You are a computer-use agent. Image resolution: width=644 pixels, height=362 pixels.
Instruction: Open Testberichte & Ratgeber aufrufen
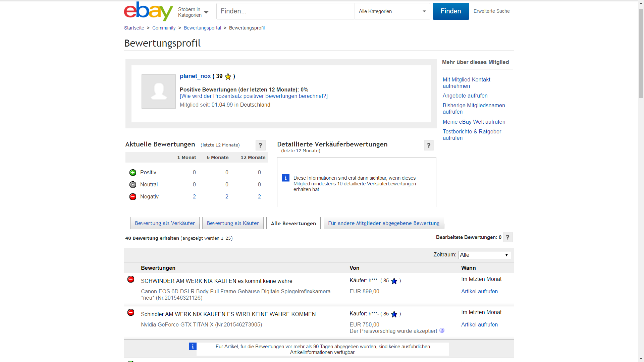click(x=472, y=135)
